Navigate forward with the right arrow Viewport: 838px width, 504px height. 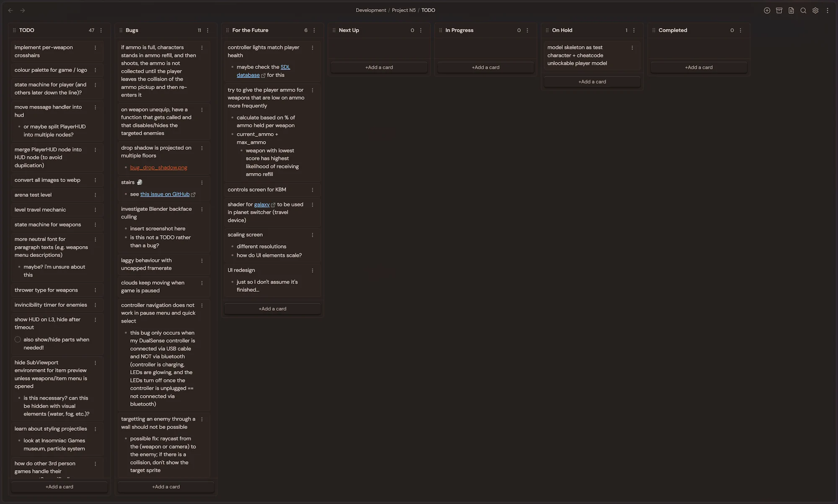[23, 10]
